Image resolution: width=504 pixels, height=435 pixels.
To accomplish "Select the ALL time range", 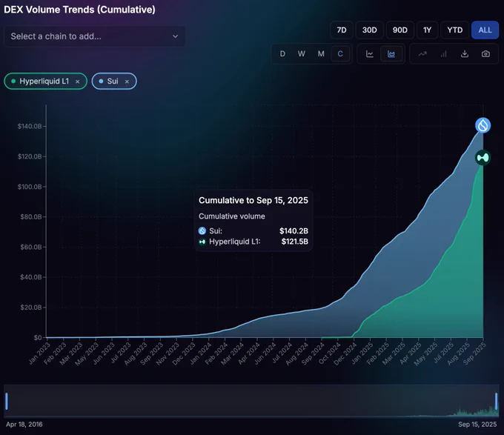I will pos(485,30).
